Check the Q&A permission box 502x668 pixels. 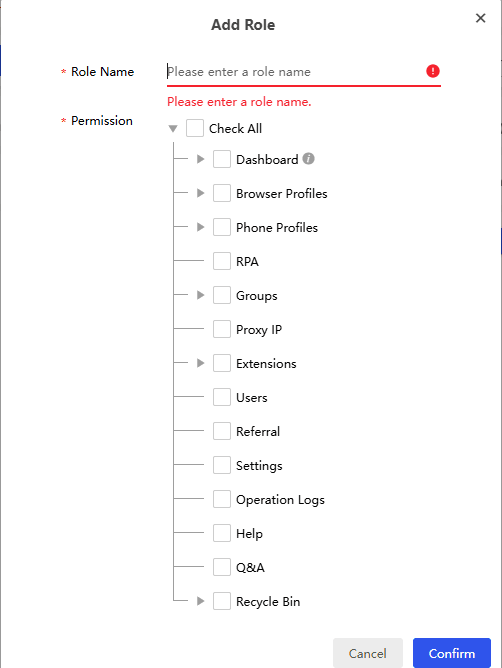(222, 567)
